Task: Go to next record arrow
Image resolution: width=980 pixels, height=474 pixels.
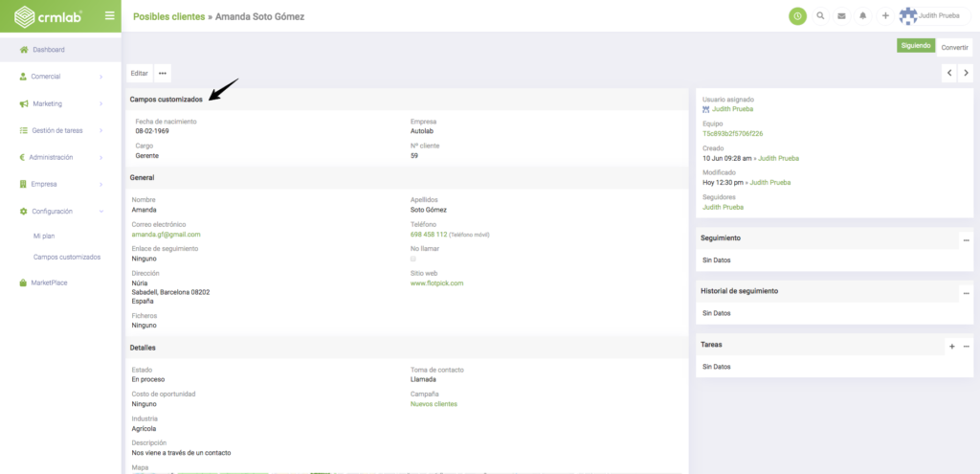Action: (966, 73)
